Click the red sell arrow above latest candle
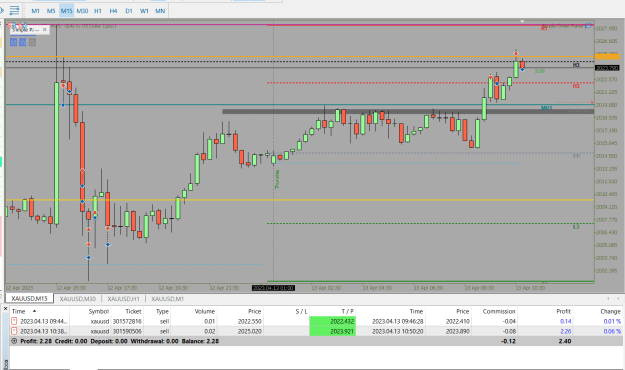 click(x=516, y=53)
